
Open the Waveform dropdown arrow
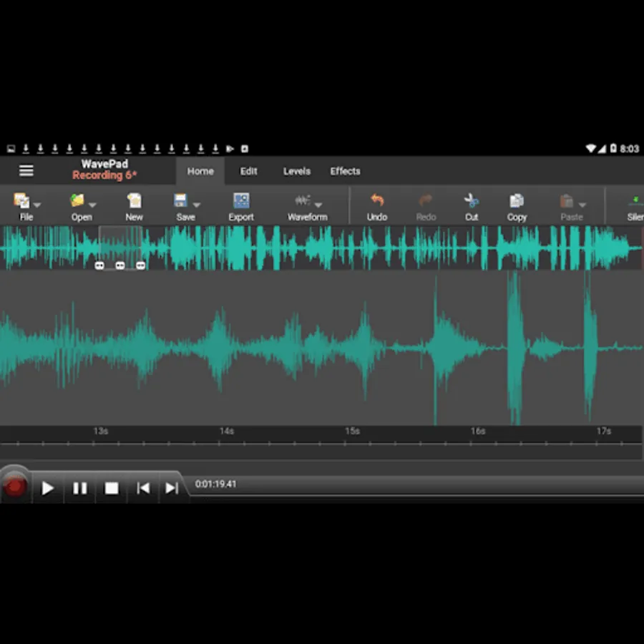coord(318,205)
